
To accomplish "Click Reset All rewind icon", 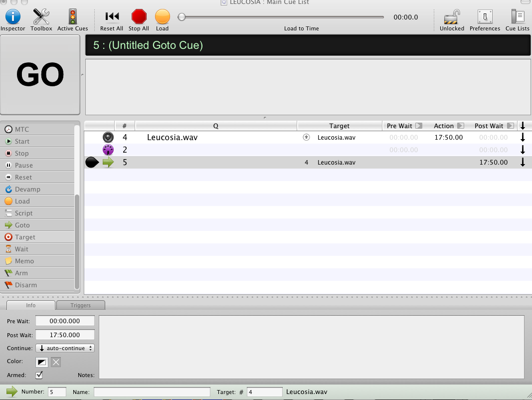I will (112, 17).
